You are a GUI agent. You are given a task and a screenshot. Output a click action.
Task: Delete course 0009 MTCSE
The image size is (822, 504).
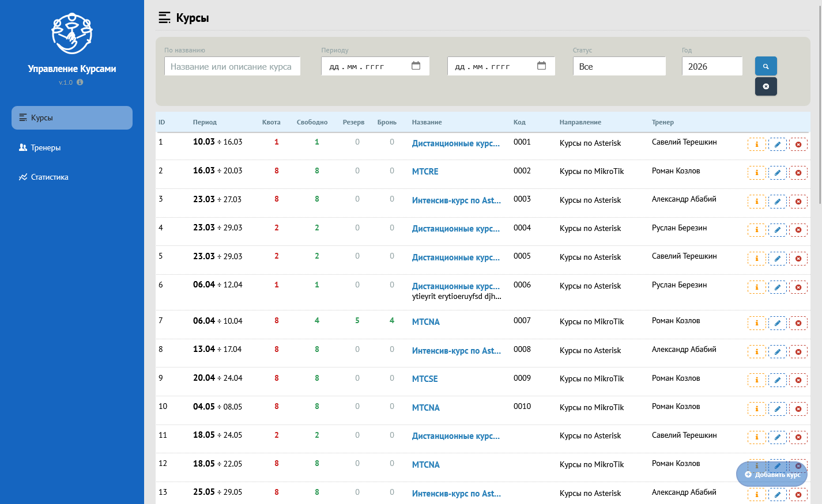pyautogui.click(x=798, y=380)
